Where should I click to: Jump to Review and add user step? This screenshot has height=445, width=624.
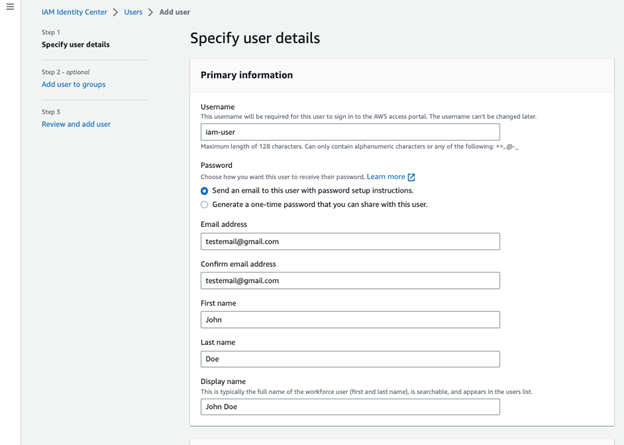76,124
